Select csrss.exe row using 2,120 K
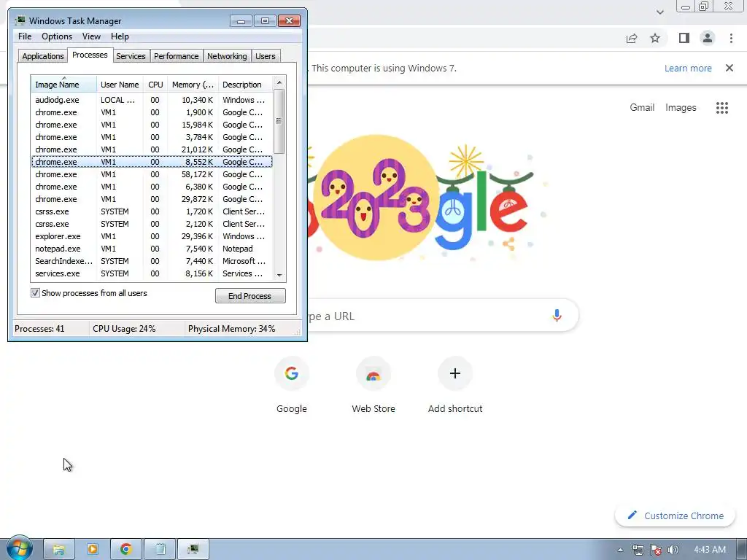Screen dimensions: 747x560 (x=152, y=224)
